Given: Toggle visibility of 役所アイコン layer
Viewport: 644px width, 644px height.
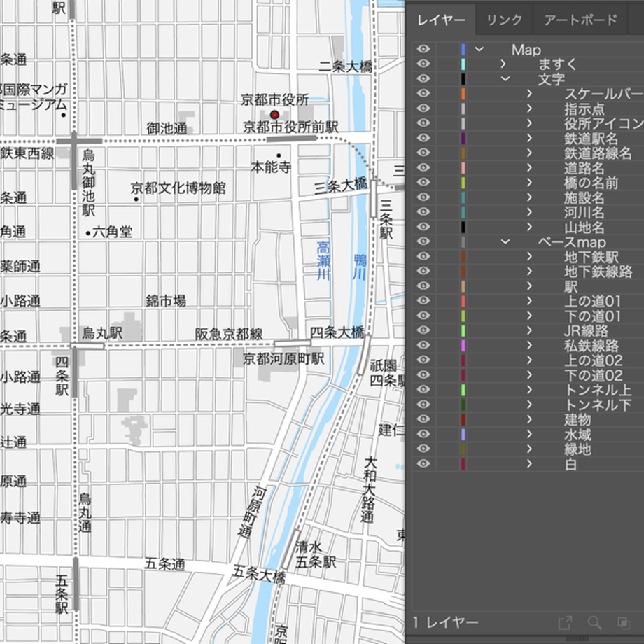Looking at the screenshot, I should 423,122.
